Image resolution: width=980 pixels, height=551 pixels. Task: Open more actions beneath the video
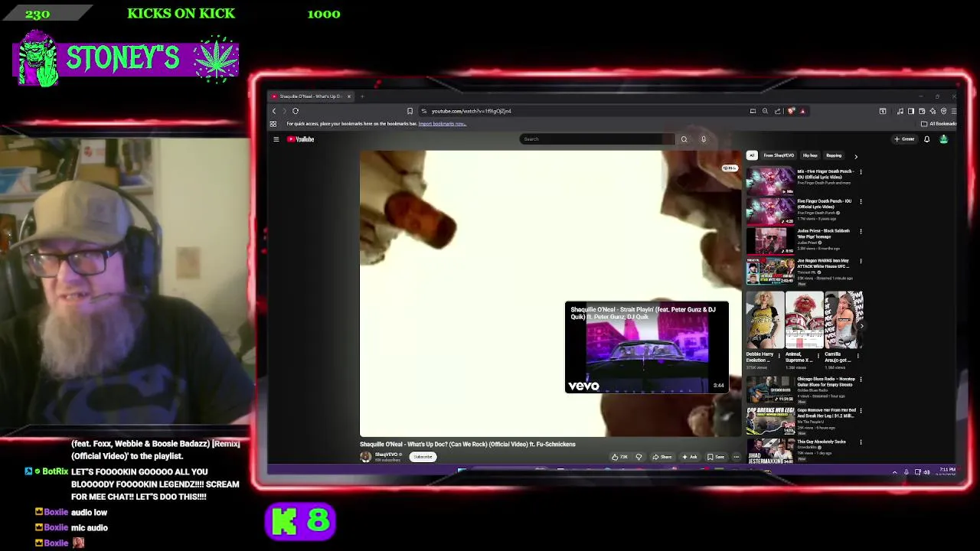[x=737, y=457]
